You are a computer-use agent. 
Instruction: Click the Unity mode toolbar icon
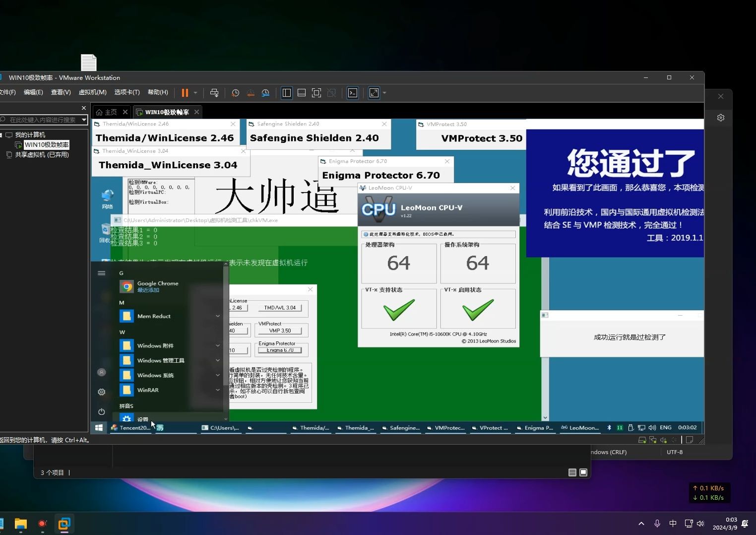point(331,93)
